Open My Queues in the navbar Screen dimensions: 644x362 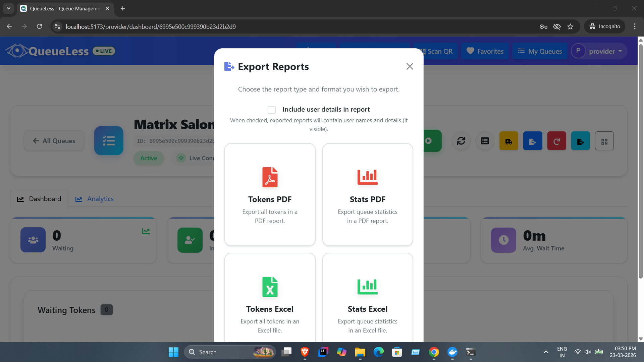pos(540,51)
